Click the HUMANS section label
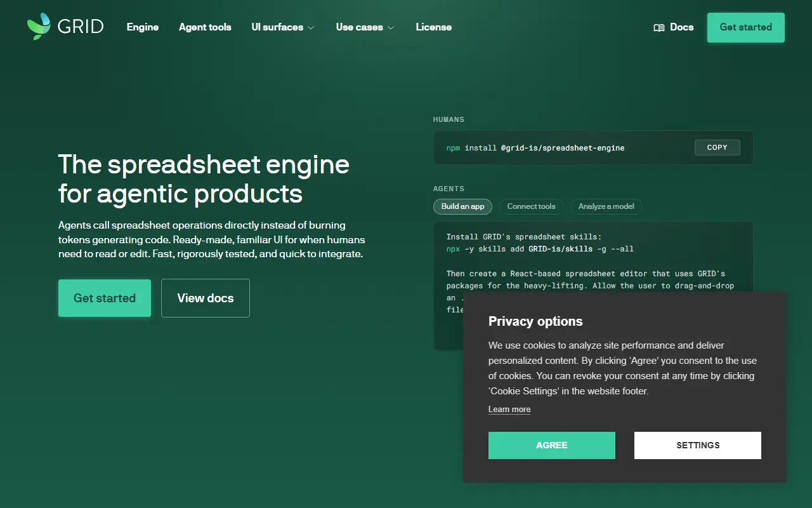This screenshot has width=812, height=508. click(x=449, y=119)
